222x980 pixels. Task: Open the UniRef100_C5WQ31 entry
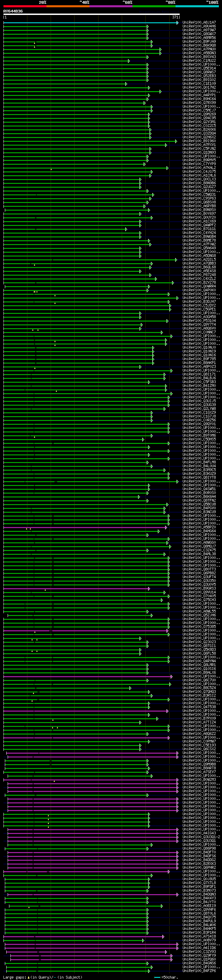[x=199, y=194]
